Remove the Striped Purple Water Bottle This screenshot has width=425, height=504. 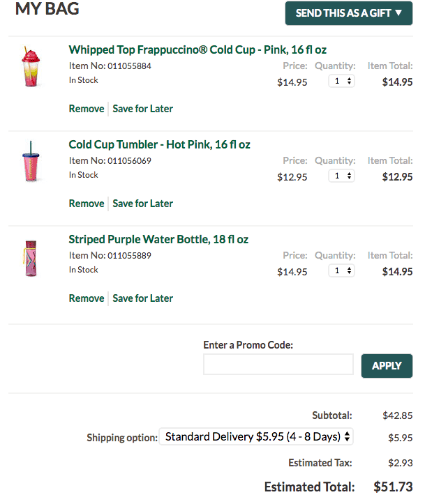[x=87, y=298]
